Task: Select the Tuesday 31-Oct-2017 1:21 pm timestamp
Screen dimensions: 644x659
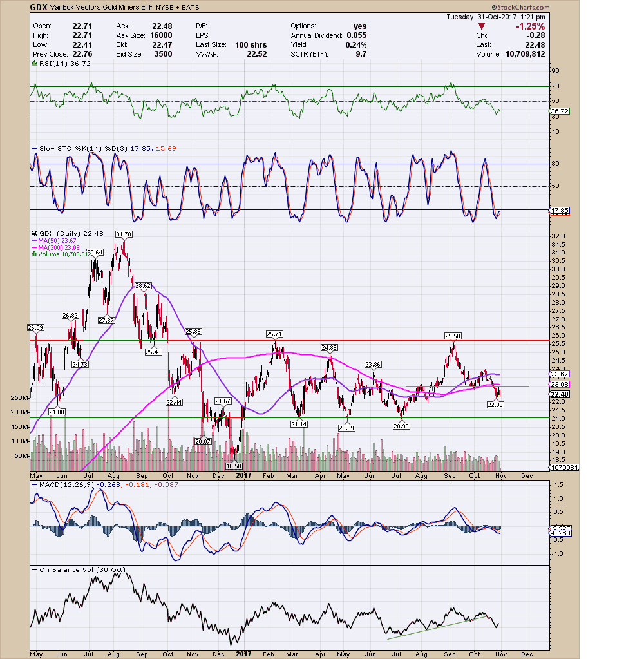Action: click(x=496, y=17)
